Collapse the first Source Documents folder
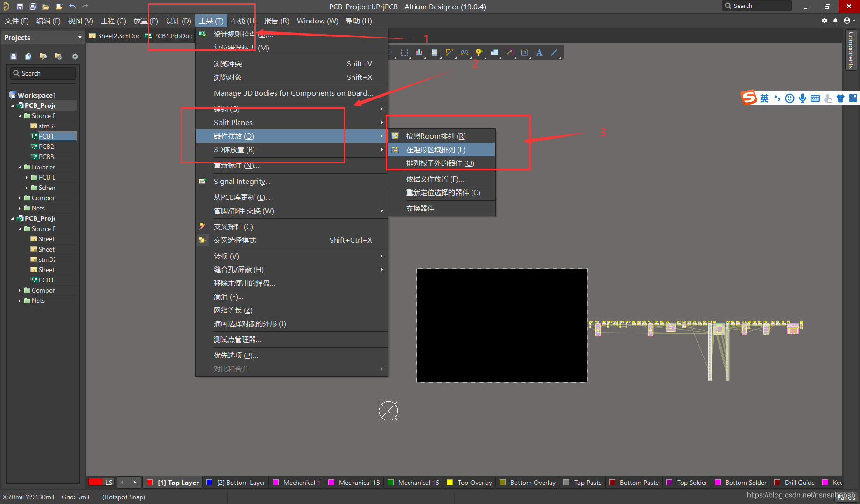860x504 pixels. point(20,116)
